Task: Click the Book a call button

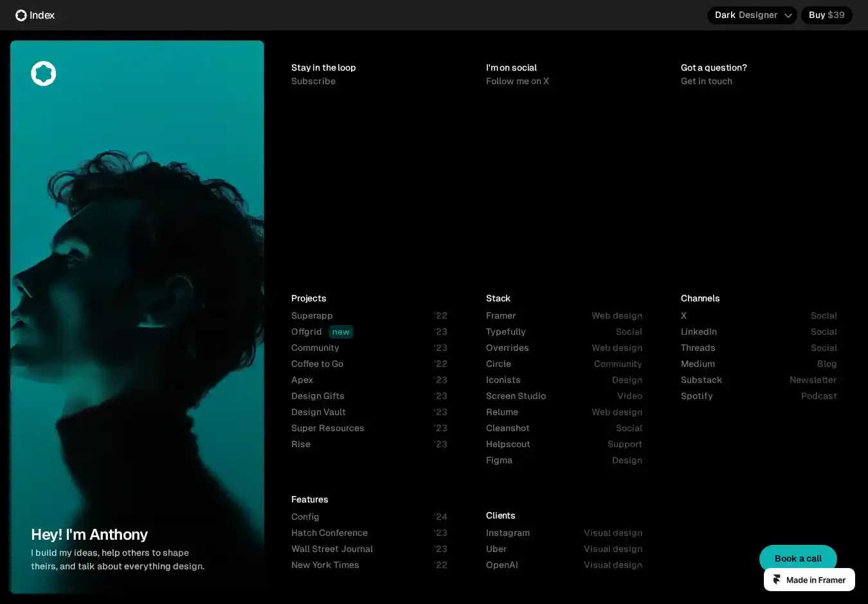Action: tap(798, 558)
